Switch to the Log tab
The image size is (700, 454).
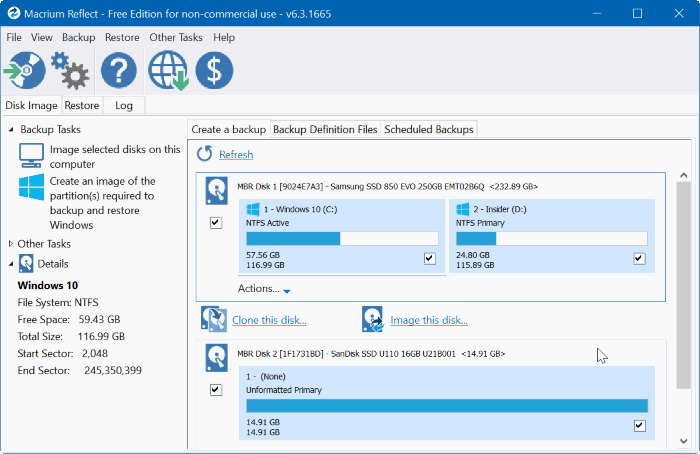(124, 105)
